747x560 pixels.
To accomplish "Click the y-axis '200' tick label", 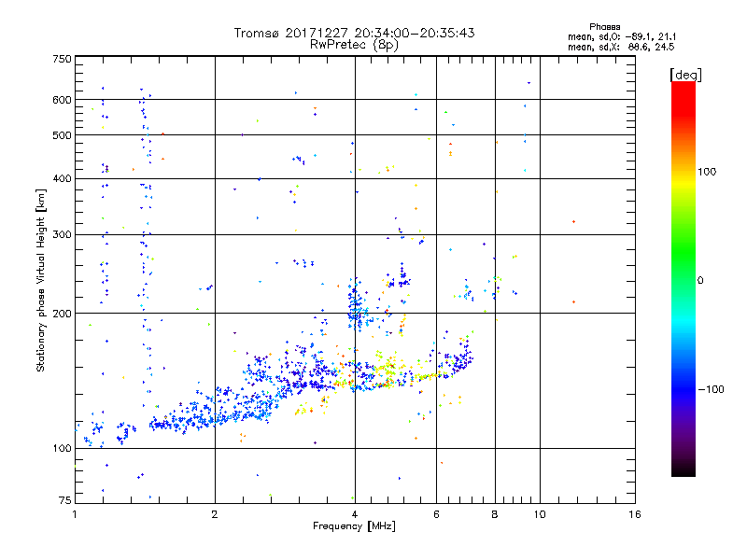I will 62,314.
